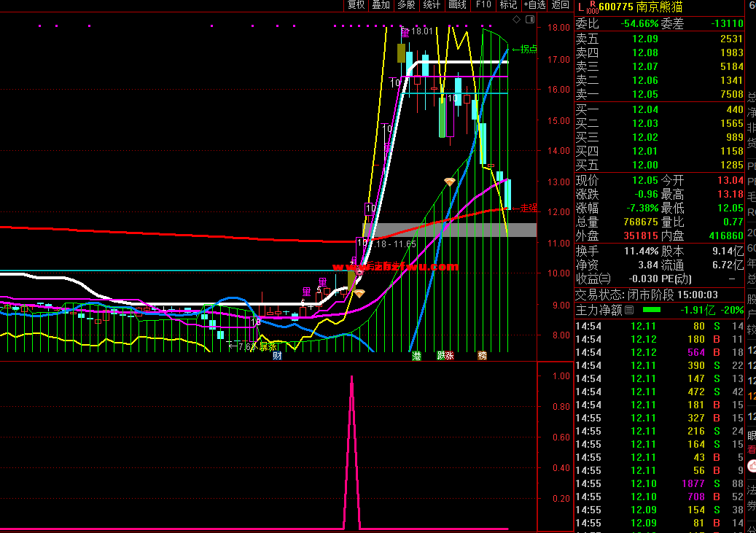Click the 标记 mark button
The image size is (756, 533).
click(x=509, y=5)
